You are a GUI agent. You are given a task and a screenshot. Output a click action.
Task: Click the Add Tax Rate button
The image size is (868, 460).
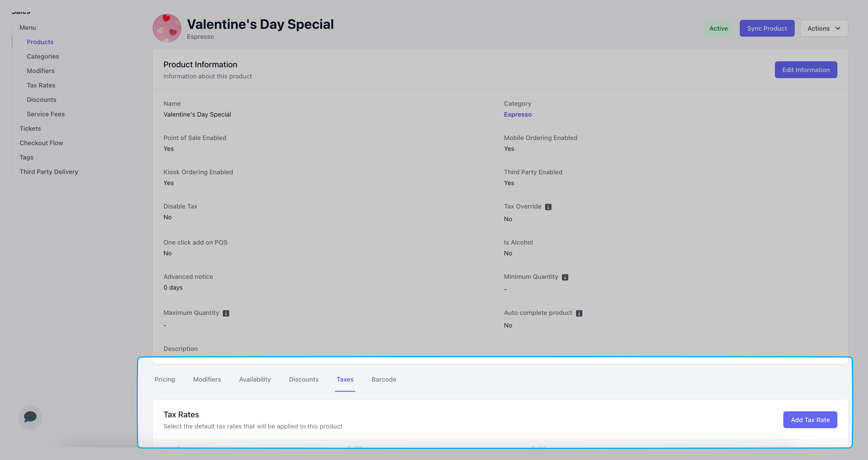(810, 419)
